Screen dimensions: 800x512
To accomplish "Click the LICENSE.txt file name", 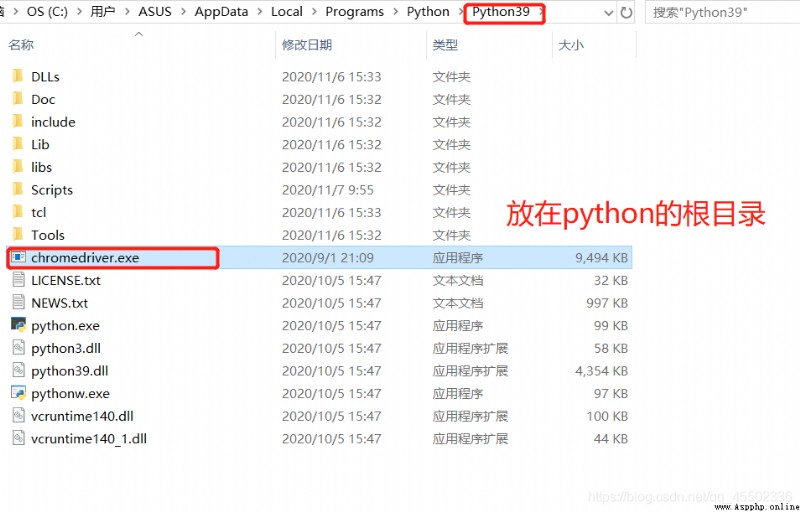I will 66,280.
